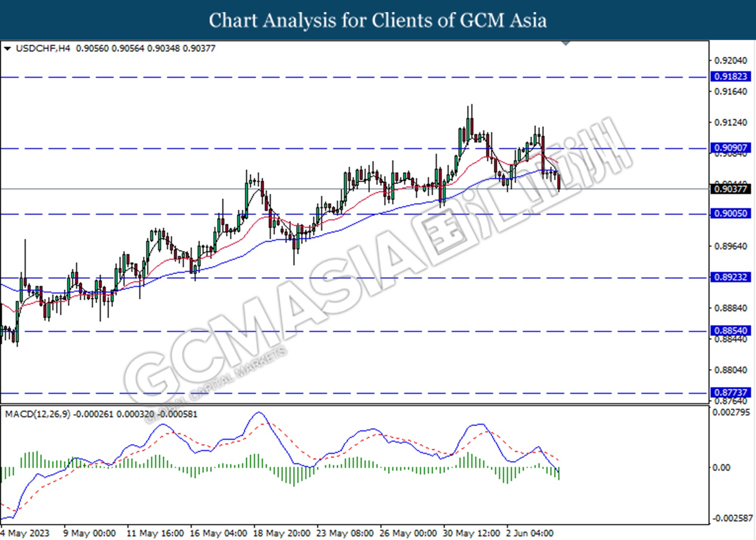Select the 16 May 04:00 time axis label
Screen dimensions: 756x540
coord(218,533)
